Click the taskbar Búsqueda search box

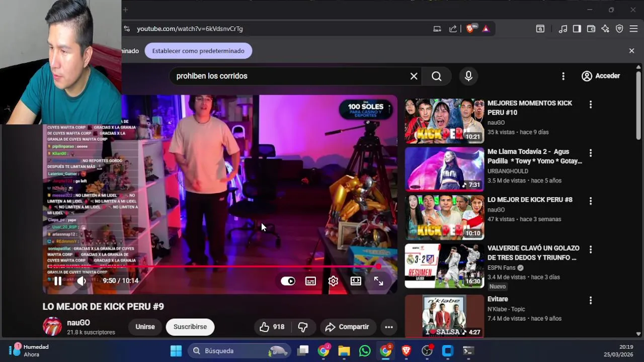(x=239, y=351)
